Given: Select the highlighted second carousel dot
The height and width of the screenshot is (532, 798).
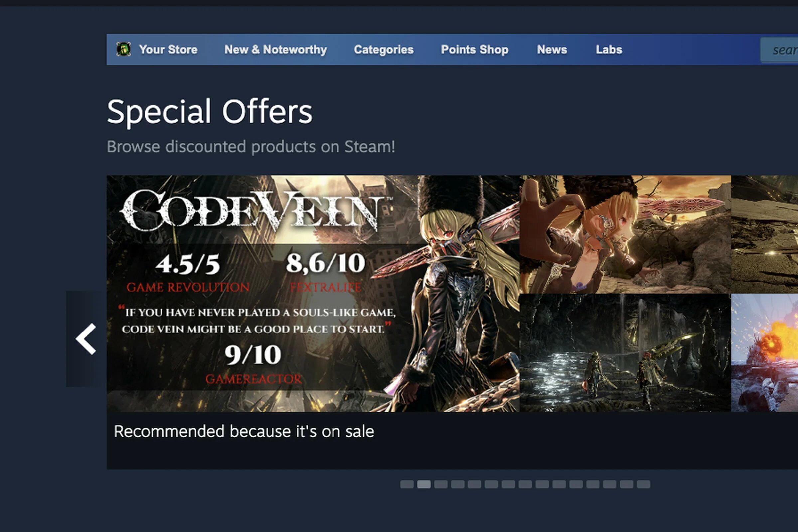Looking at the screenshot, I should [x=424, y=484].
